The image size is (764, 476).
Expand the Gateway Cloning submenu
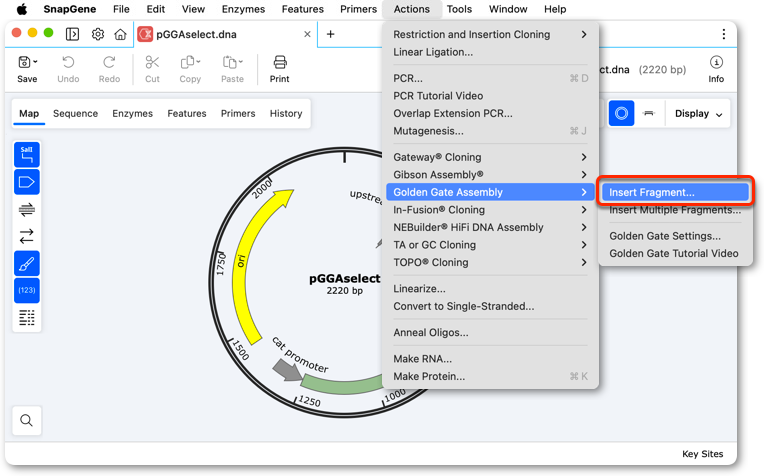(x=490, y=157)
